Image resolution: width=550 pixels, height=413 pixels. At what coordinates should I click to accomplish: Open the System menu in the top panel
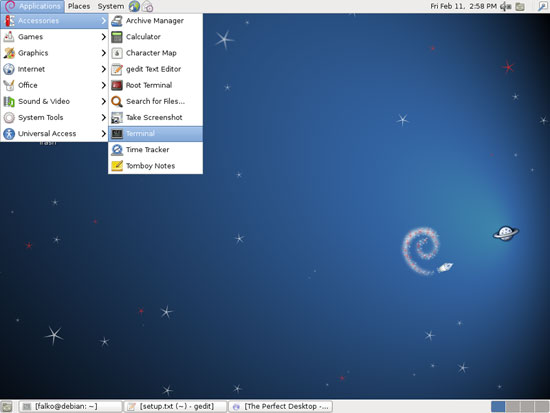point(110,6)
